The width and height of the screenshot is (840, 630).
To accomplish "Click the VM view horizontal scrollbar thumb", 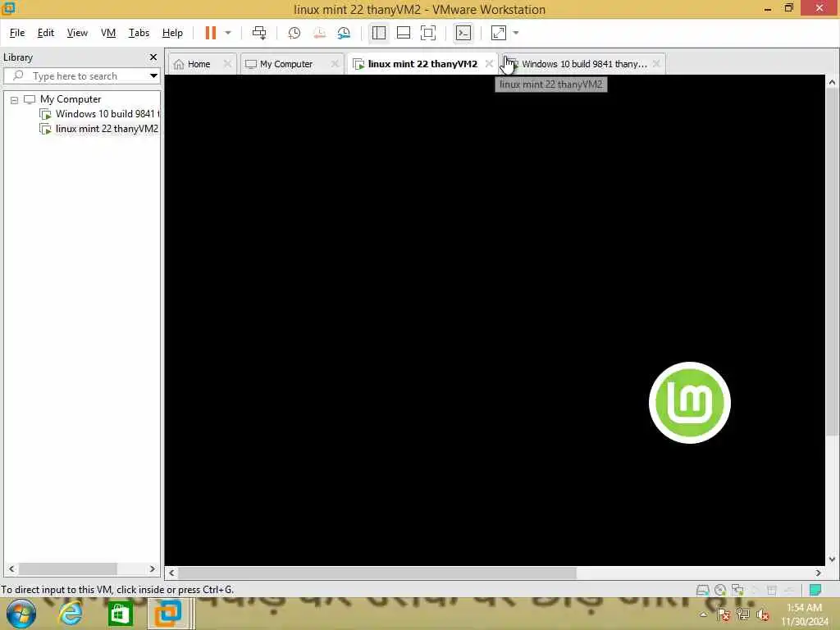I will click(x=377, y=573).
